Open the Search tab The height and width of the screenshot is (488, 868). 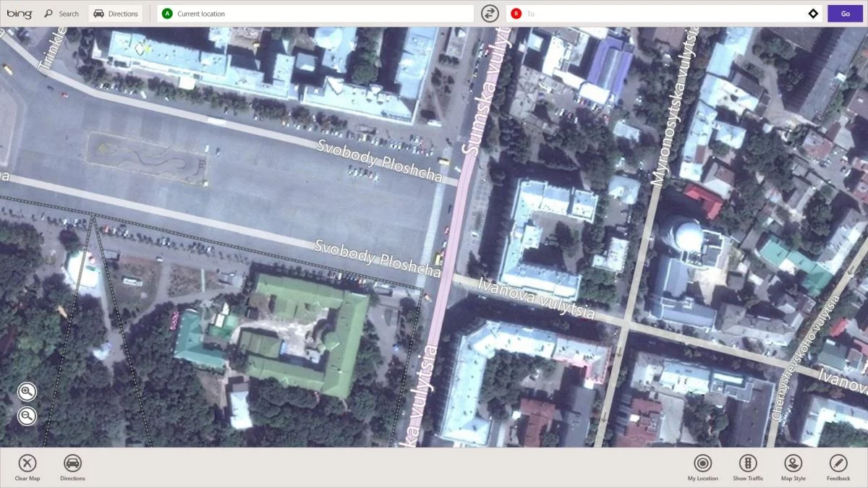61,14
